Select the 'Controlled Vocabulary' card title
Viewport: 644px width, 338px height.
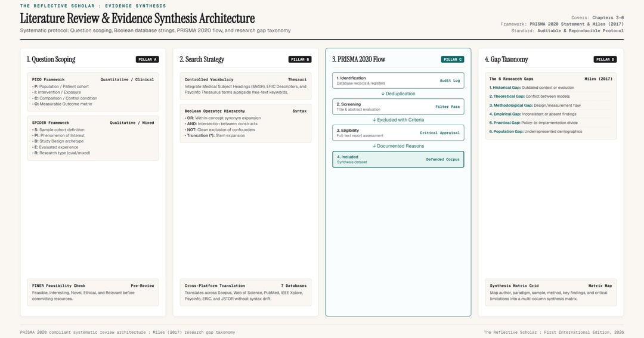209,80
